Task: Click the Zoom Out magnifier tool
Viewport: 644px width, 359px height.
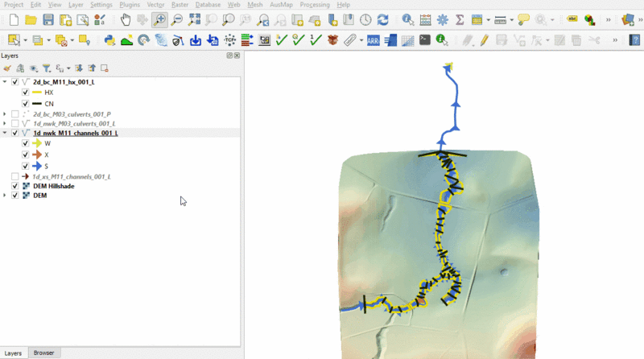Action: tap(176, 19)
